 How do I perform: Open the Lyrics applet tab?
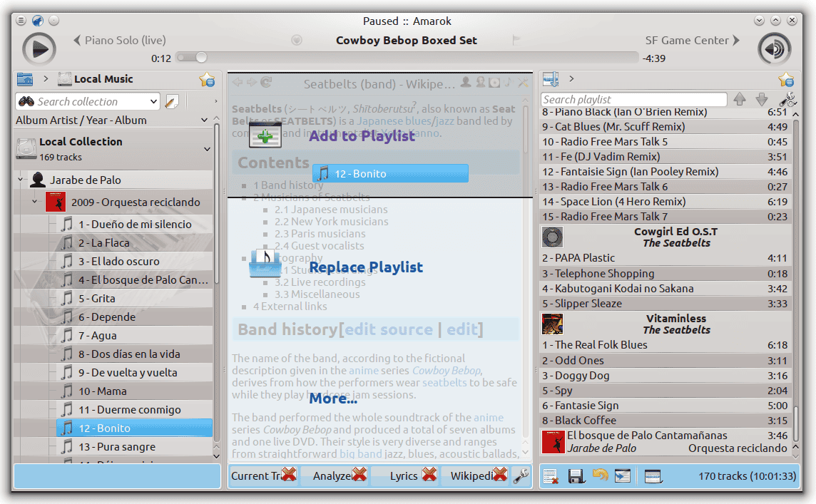coord(405,476)
